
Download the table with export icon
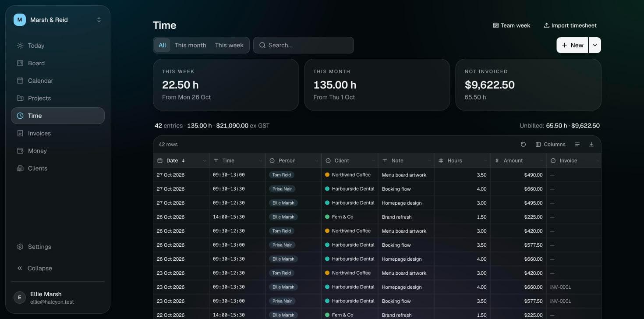(591, 144)
